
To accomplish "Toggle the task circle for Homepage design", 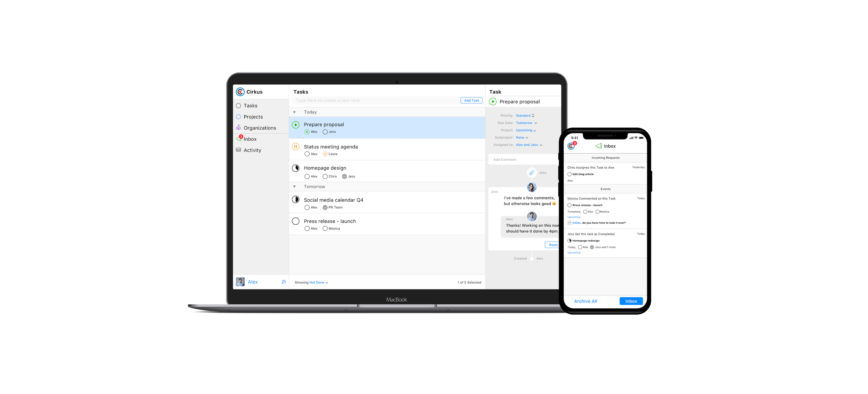I will point(296,168).
